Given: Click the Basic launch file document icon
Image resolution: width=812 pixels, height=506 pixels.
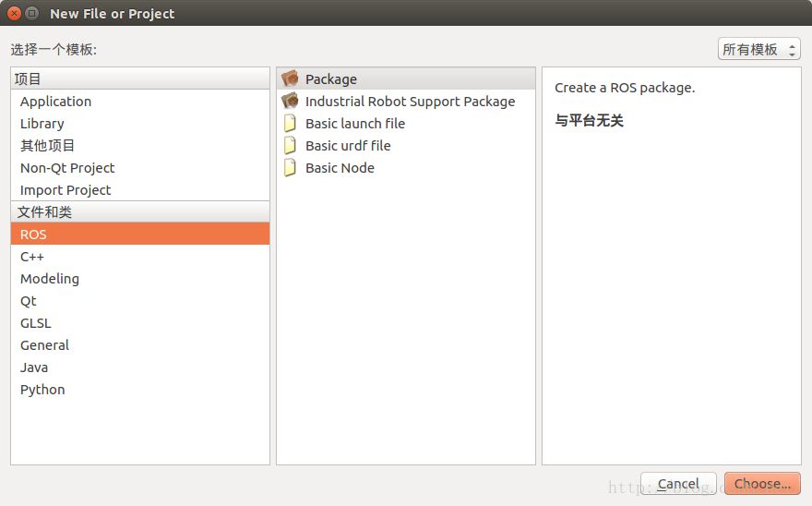Looking at the screenshot, I should point(290,124).
